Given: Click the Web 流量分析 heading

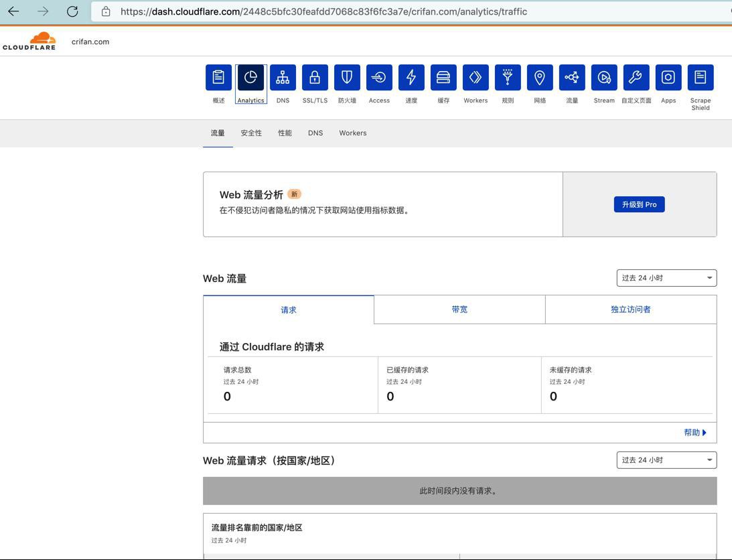Looking at the screenshot, I should click(x=251, y=195).
